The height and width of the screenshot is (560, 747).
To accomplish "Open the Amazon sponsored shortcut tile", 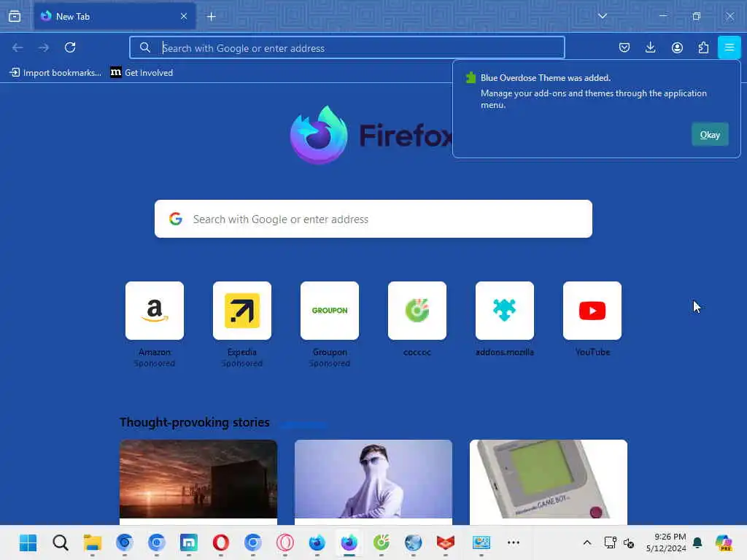I will coord(155,311).
